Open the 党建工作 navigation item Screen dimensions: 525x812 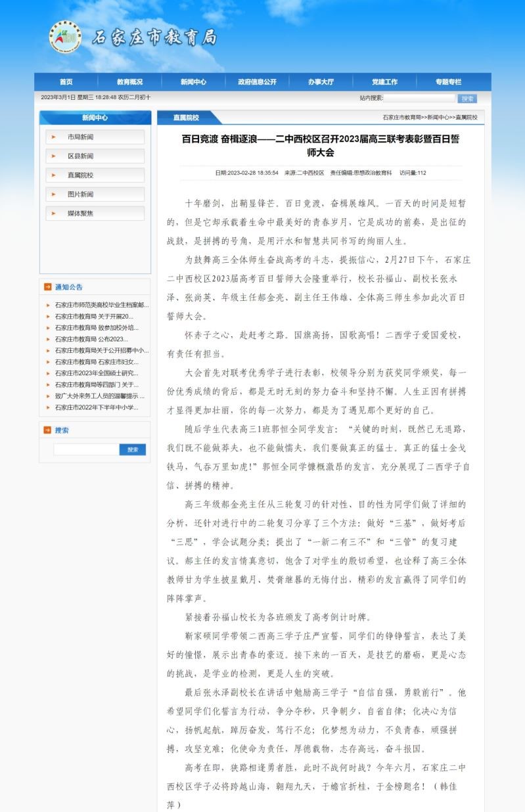point(384,82)
